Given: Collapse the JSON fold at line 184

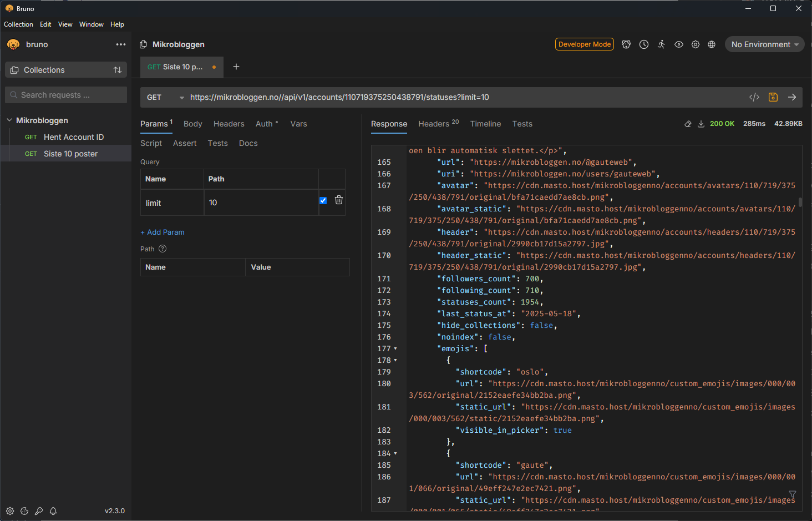Looking at the screenshot, I should pyautogui.click(x=395, y=453).
